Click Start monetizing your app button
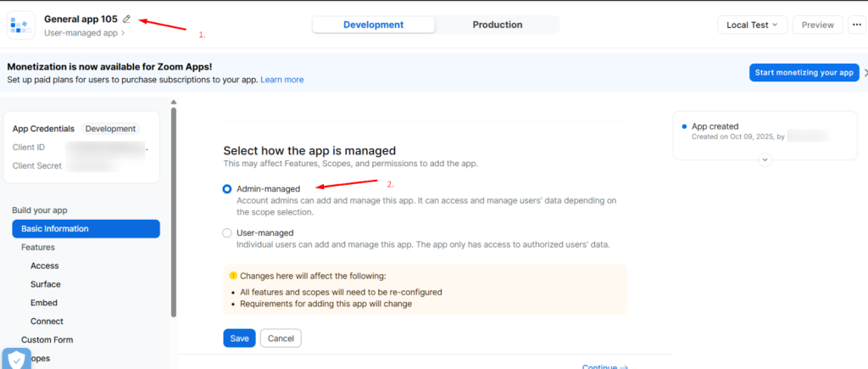The height and width of the screenshot is (369, 868). [x=804, y=73]
